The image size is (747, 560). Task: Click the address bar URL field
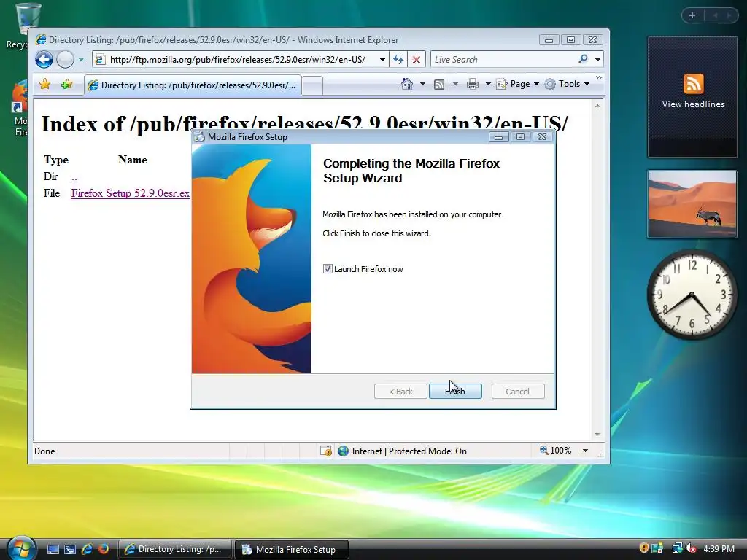click(239, 60)
